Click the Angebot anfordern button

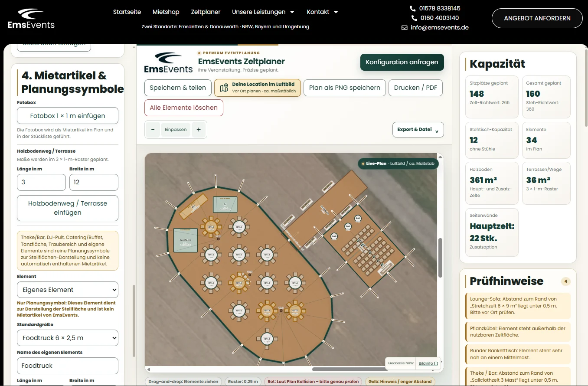tap(537, 18)
